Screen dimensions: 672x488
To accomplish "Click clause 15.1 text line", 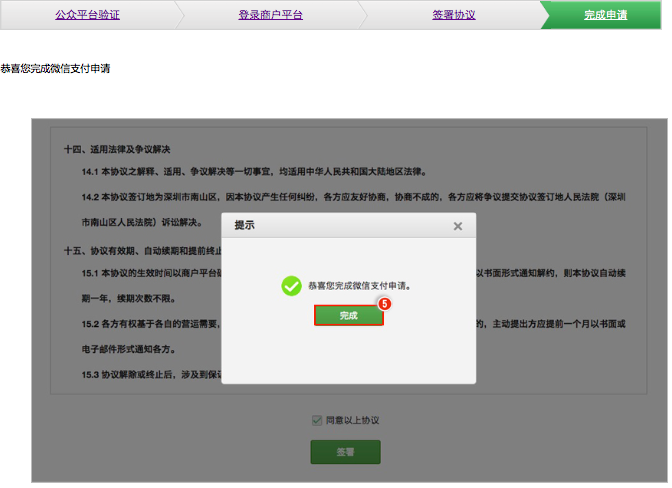I will pyautogui.click(x=152, y=273).
